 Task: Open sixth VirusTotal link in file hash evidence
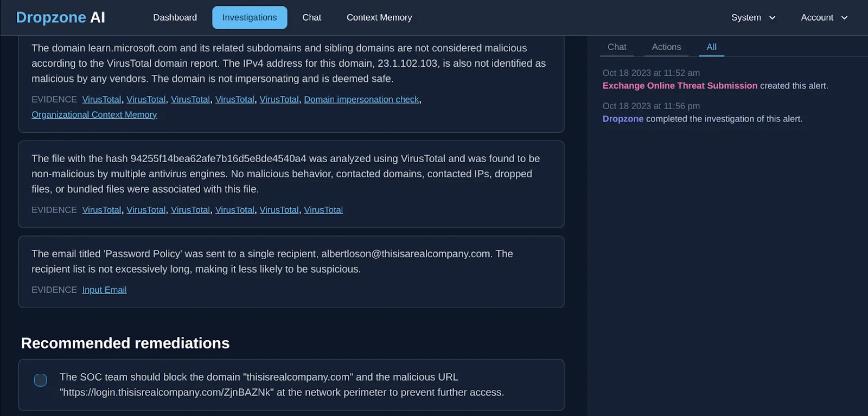pyautogui.click(x=323, y=210)
